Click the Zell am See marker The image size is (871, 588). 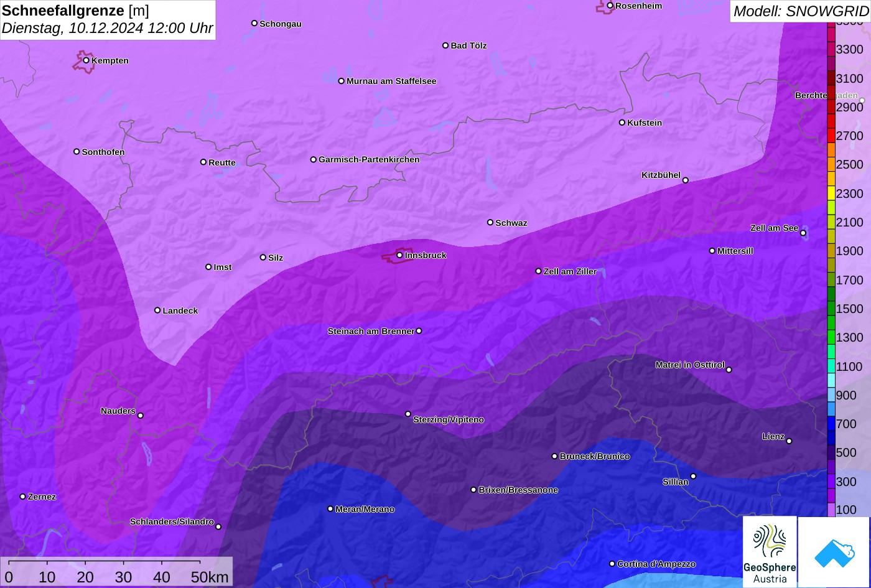tap(803, 233)
